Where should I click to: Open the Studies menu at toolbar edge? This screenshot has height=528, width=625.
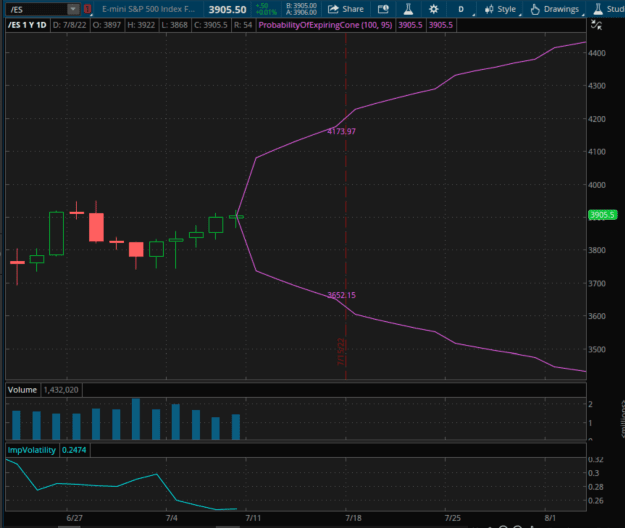(609, 9)
